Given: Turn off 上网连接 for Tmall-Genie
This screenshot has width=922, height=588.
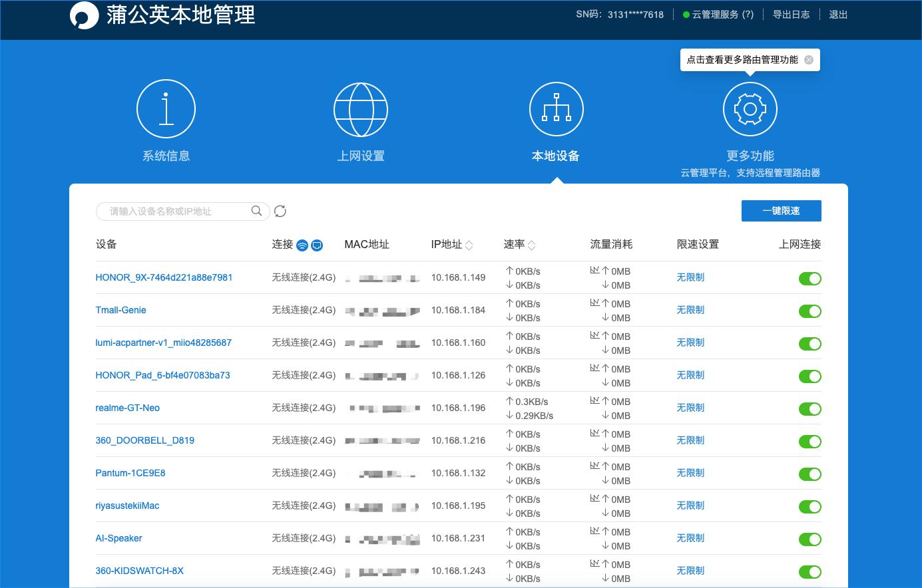Looking at the screenshot, I should pos(810,311).
